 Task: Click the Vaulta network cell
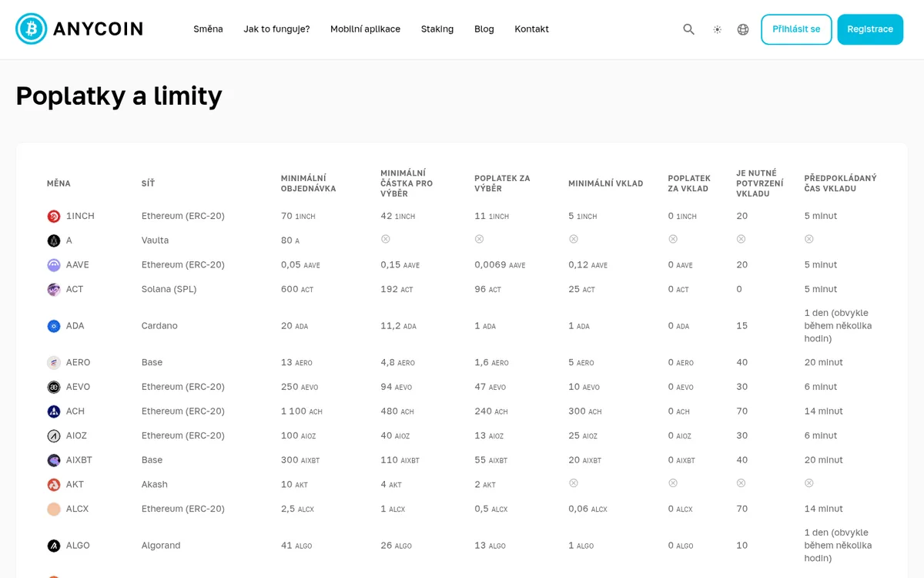pyautogui.click(x=156, y=240)
